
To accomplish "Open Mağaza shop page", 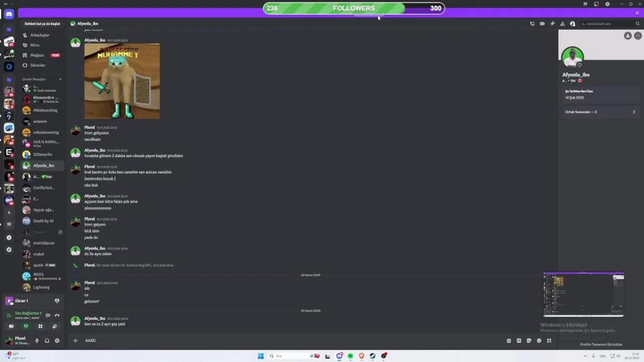I will click(x=43, y=55).
